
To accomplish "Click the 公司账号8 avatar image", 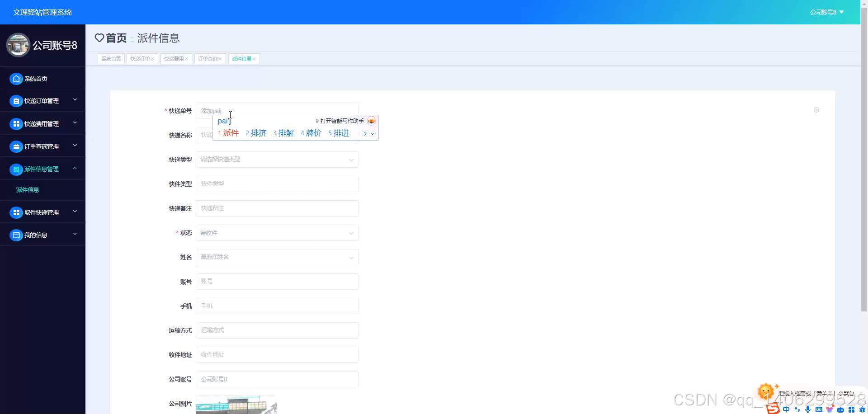I will click(x=18, y=45).
